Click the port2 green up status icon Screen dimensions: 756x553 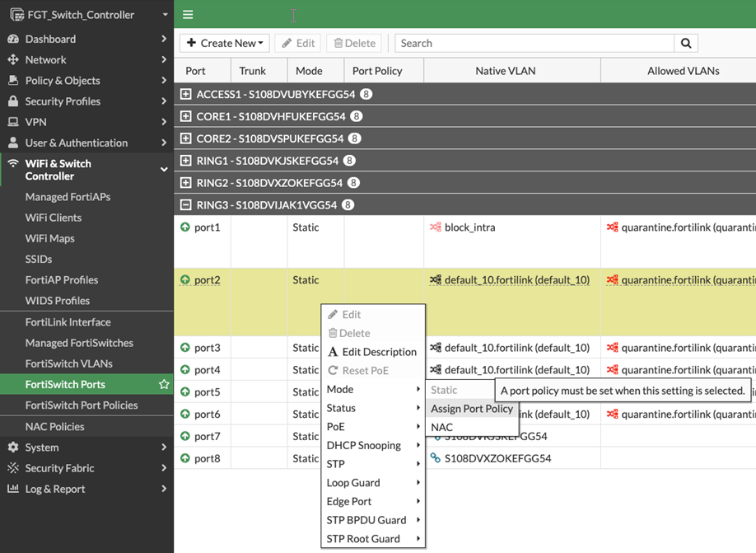185,279
